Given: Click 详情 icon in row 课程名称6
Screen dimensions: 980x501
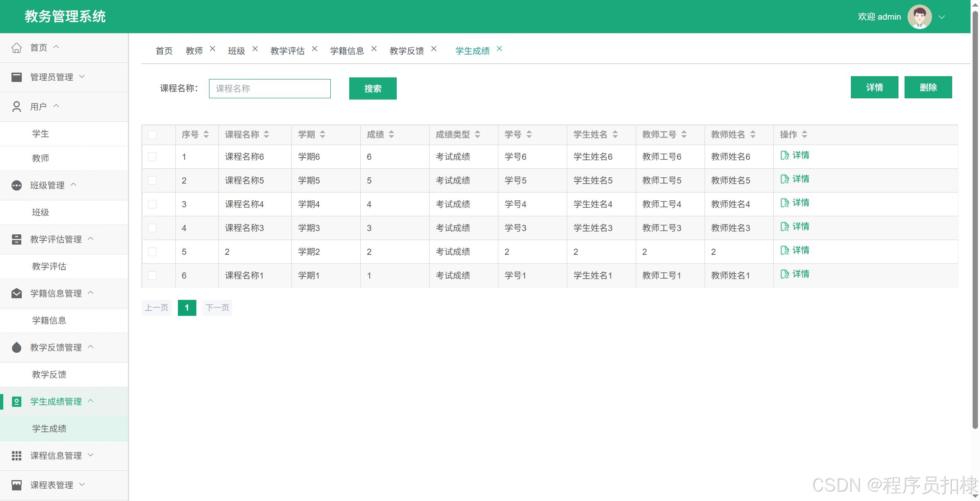Looking at the screenshot, I should tap(784, 155).
